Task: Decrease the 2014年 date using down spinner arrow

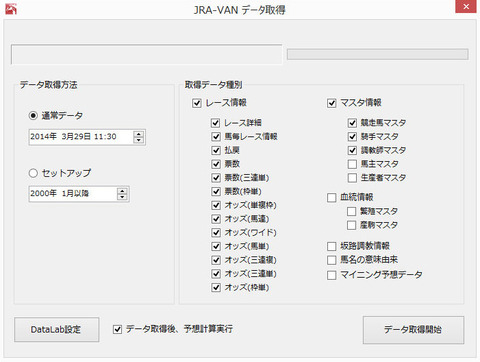Action: tap(139, 140)
